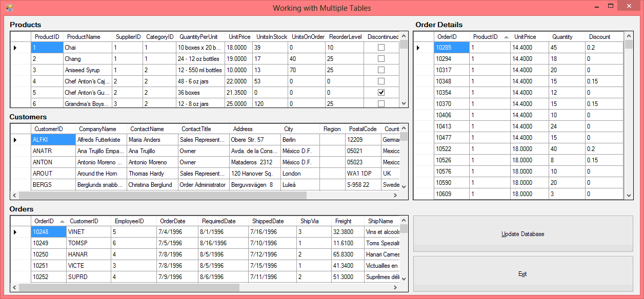Select the Alfreds Futterkiste company cell
This screenshot has height=299, width=644.
click(101, 139)
